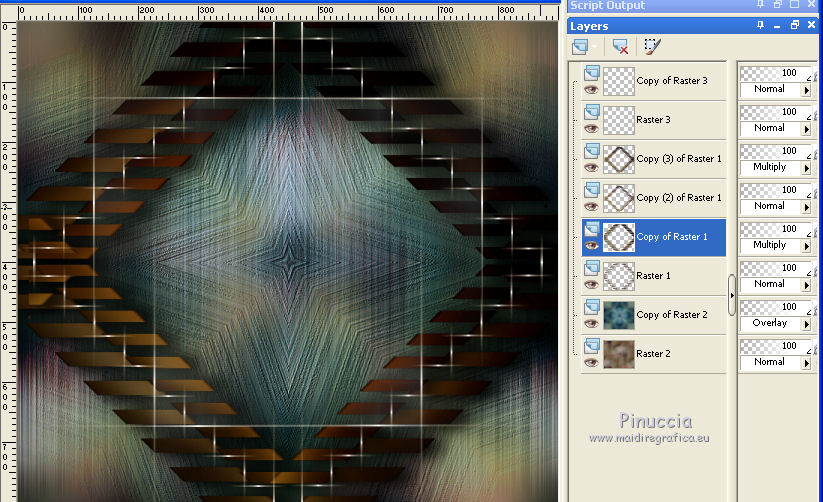The image size is (823, 502).
Task: Pin the Layers panel with pushpin icon
Action: pos(761,26)
